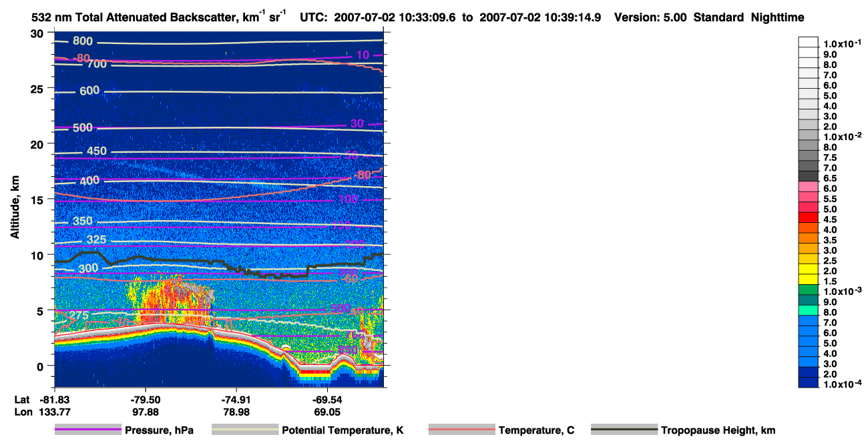The width and height of the screenshot is (868, 445).
Task: Click the magenta '10' pressure contour label
Action: pyautogui.click(x=362, y=55)
